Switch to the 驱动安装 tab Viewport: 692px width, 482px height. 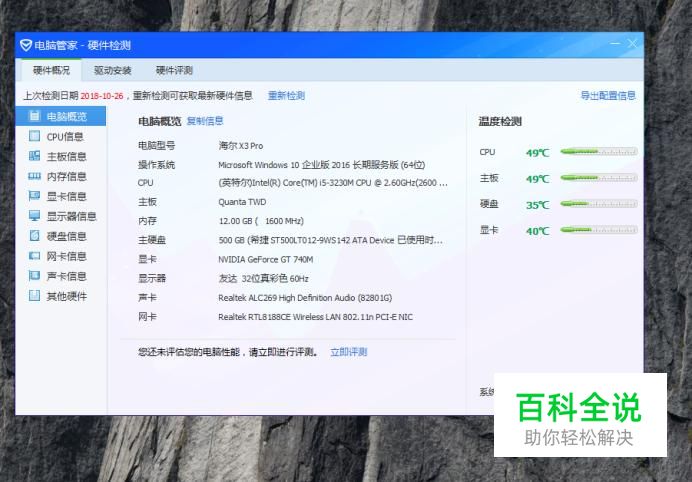(x=113, y=70)
